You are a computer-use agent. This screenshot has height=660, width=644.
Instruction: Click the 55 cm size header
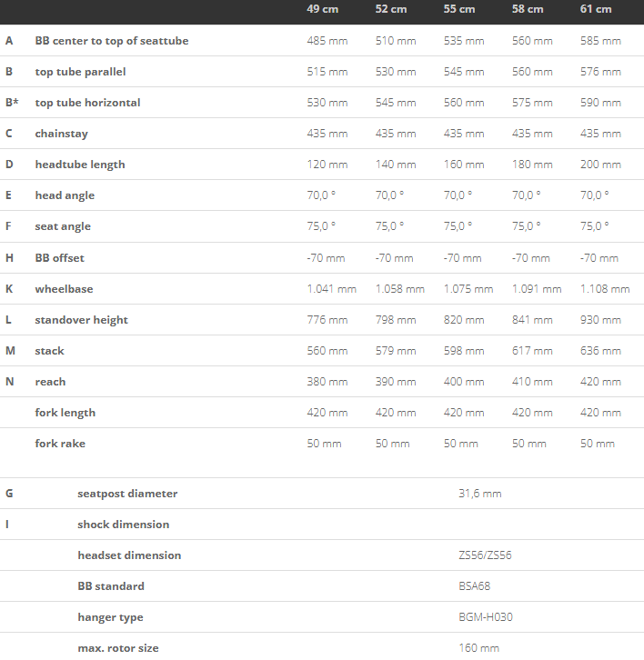459,9
